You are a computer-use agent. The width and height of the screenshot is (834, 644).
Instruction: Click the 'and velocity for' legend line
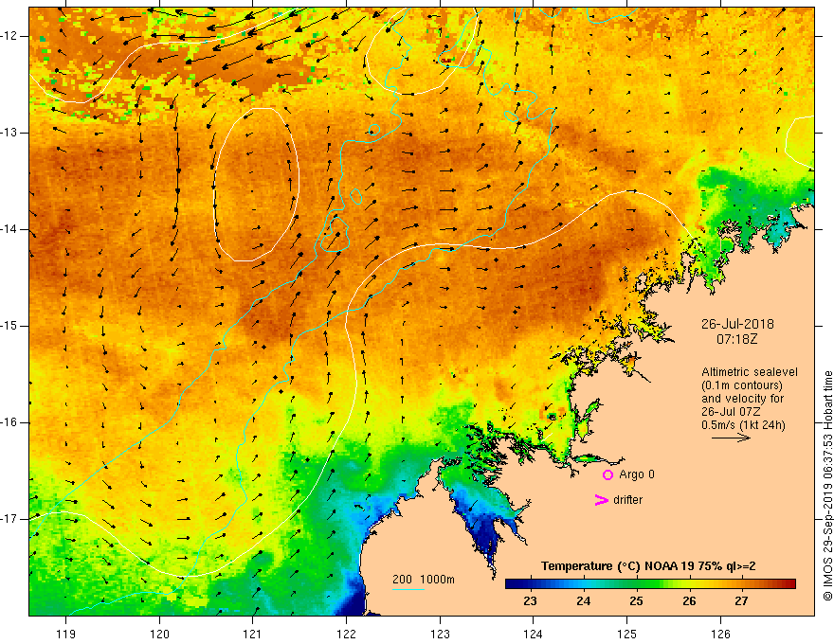tap(742, 399)
